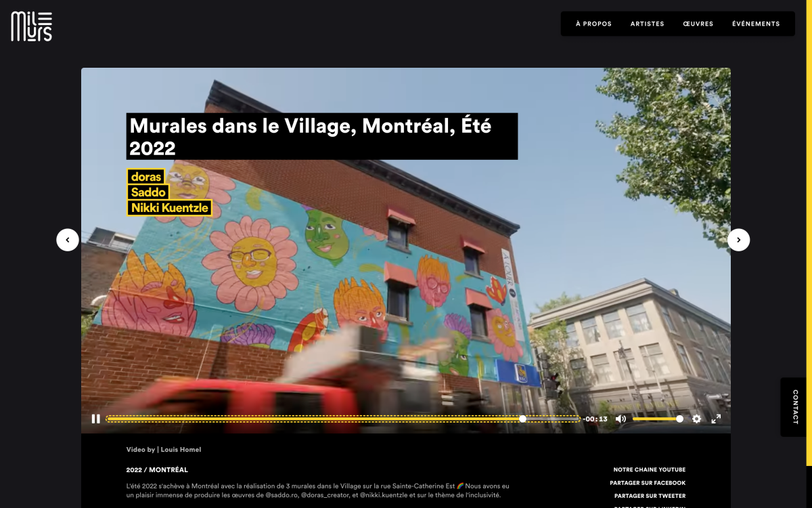Click the Mil Murs logo
Viewport: 812px width, 508px height.
pyautogui.click(x=32, y=26)
